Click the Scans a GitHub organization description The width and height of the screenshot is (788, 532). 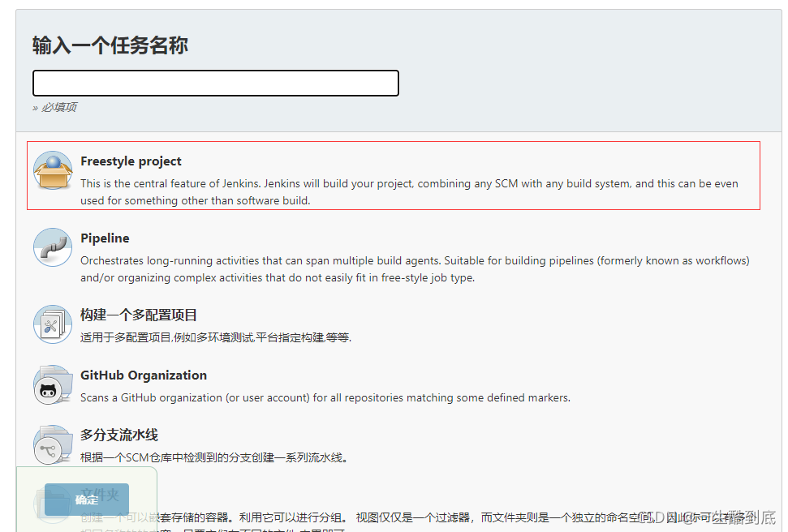pos(325,398)
